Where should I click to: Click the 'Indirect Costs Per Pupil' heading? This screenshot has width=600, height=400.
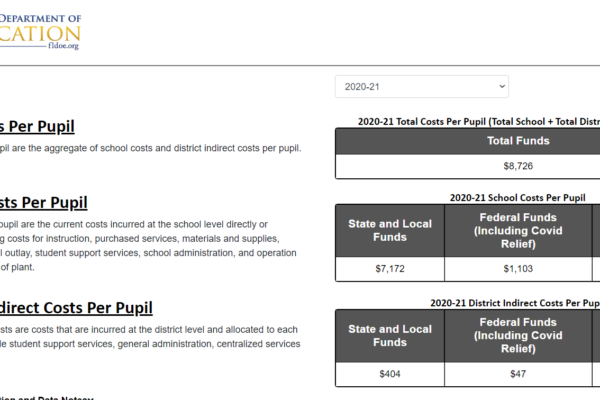pyautogui.click(x=76, y=308)
